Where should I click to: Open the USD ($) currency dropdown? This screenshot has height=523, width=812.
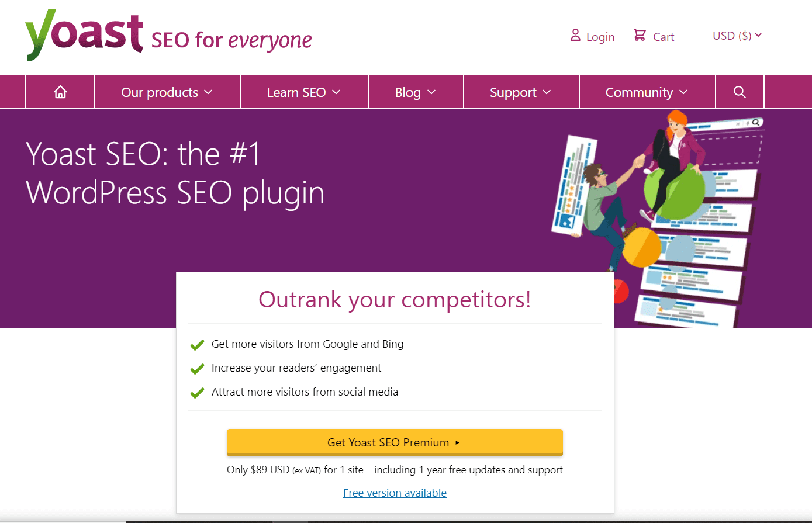point(737,35)
